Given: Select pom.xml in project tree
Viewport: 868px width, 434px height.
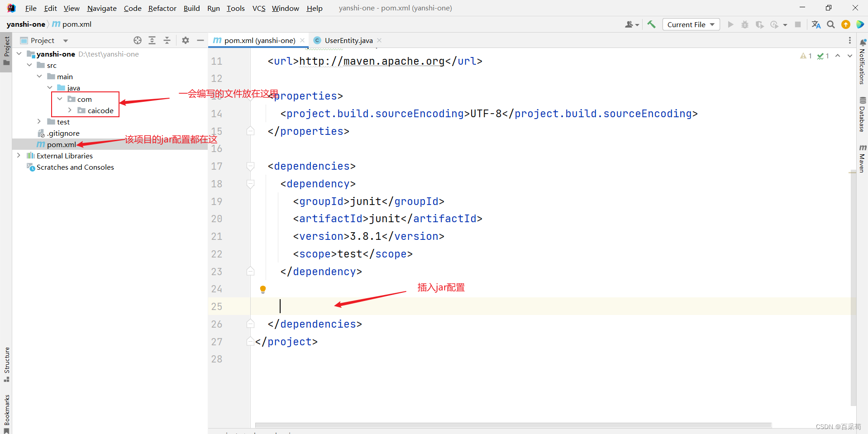Looking at the screenshot, I should click(61, 144).
